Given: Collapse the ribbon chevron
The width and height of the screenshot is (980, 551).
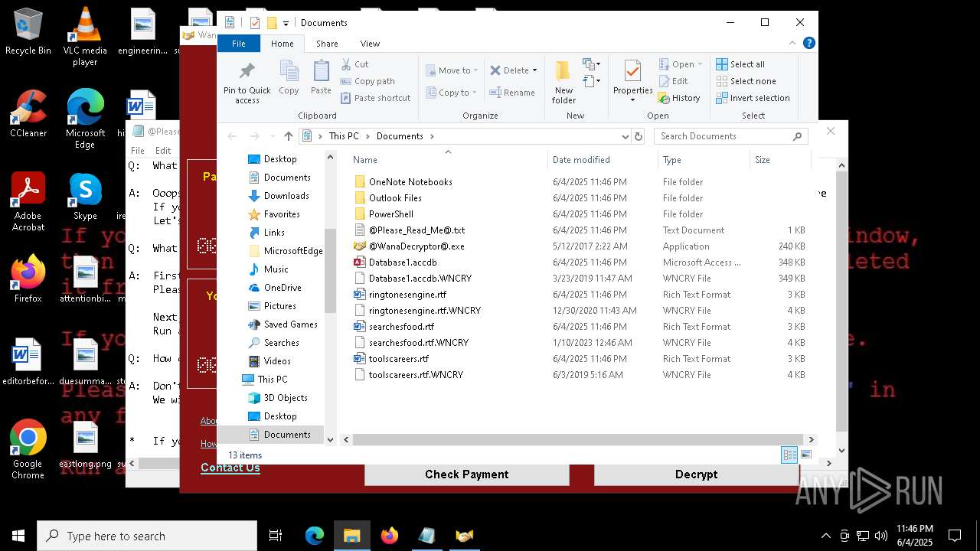Looking at the screenshot, I should point(794,44).
